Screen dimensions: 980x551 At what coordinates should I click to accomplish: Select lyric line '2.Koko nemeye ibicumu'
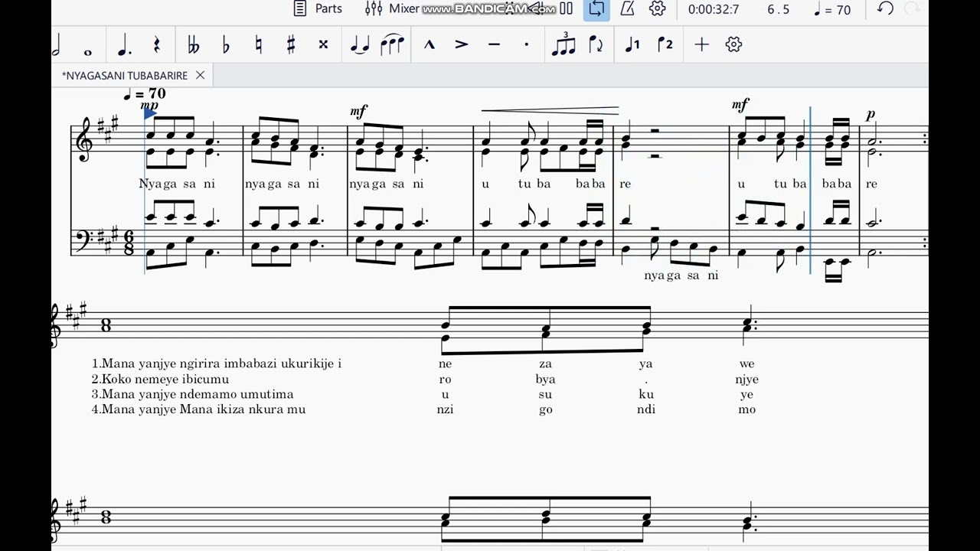click(160, 379)
